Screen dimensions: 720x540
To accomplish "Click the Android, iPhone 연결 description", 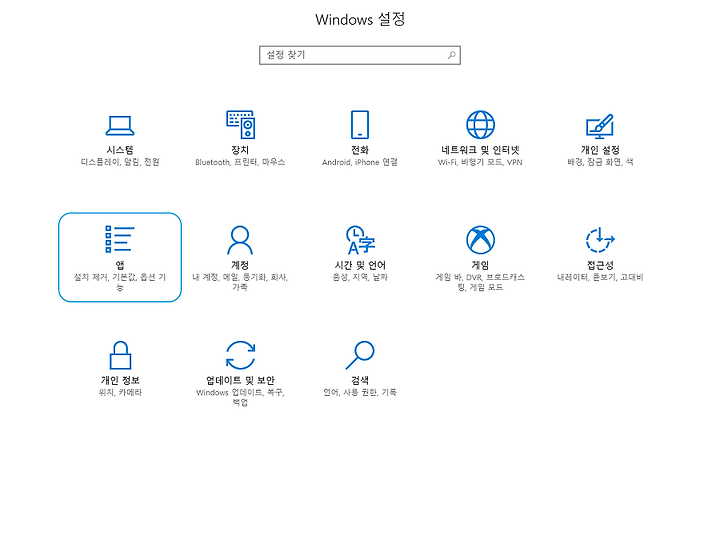I will pos(360,162).
